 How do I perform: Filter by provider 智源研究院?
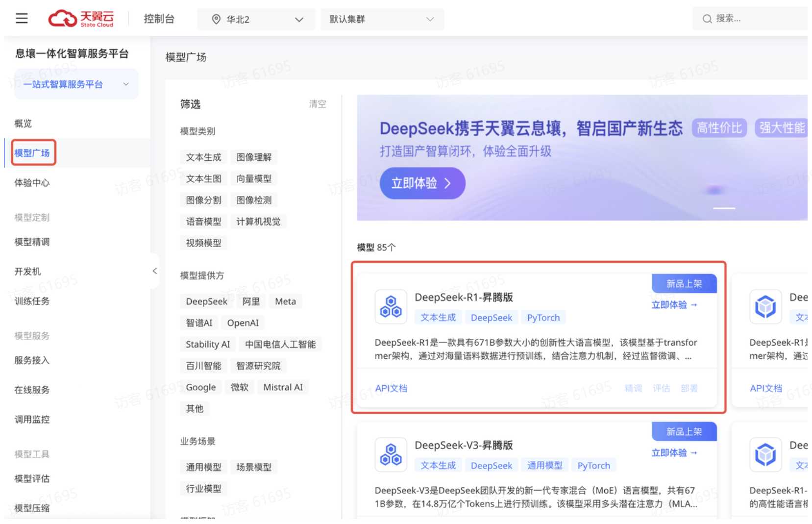tap(258, 366)
